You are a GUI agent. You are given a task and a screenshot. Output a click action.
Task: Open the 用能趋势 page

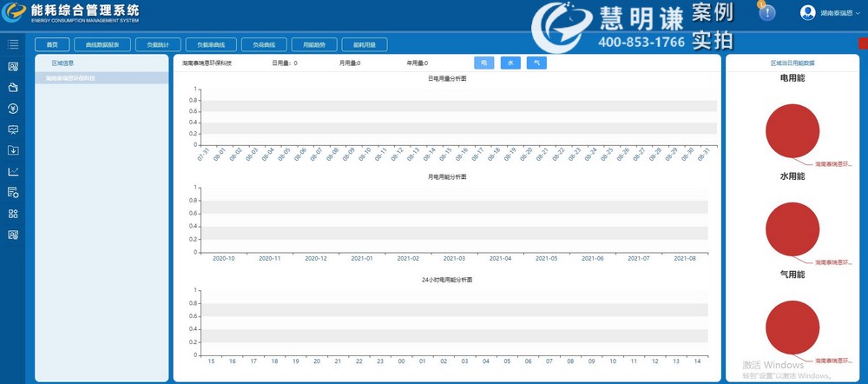click(310, 44)
